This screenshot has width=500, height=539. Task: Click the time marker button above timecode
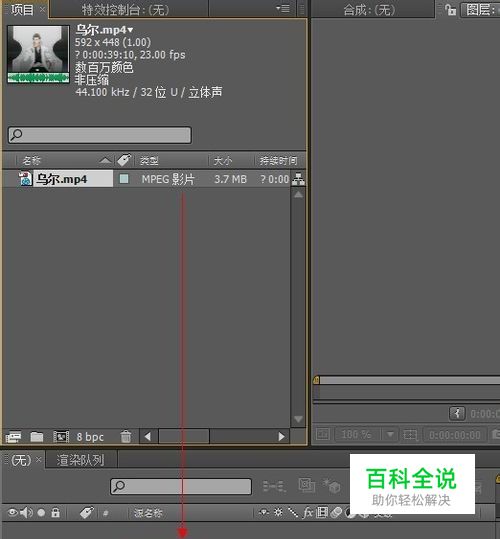[x=457, y=413]
